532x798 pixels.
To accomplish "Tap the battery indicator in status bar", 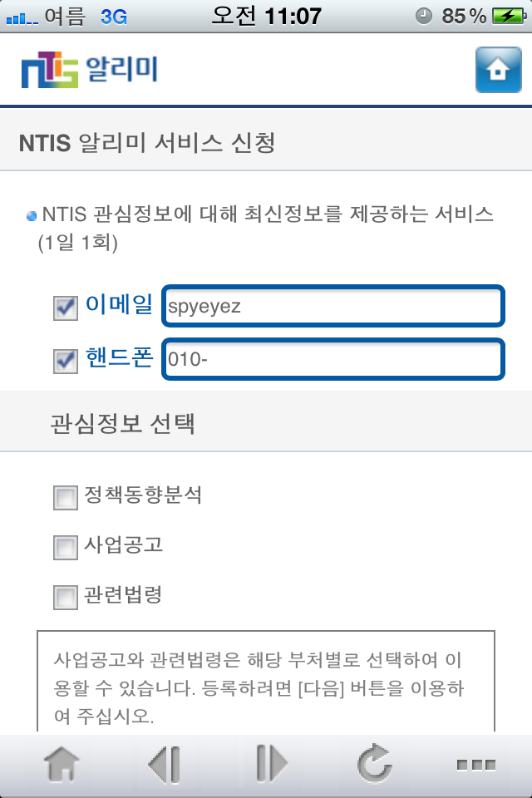I will (x=509, y=16).
